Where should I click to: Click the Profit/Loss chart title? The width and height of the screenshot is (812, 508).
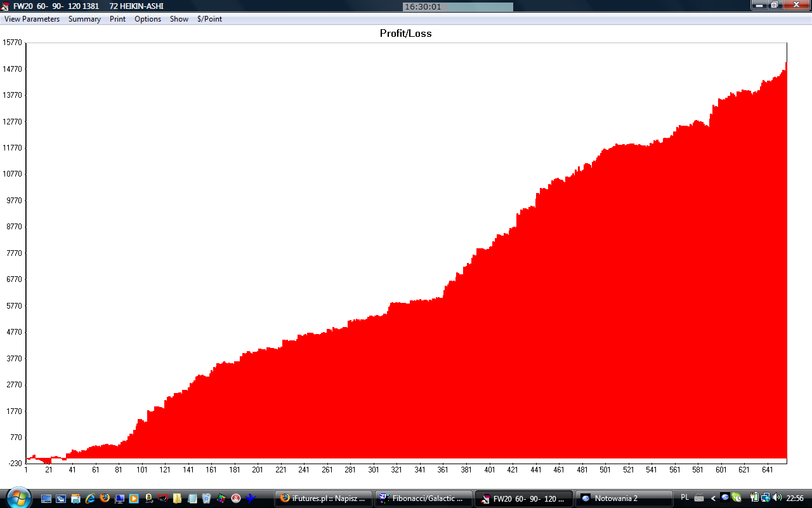[406, 34]
